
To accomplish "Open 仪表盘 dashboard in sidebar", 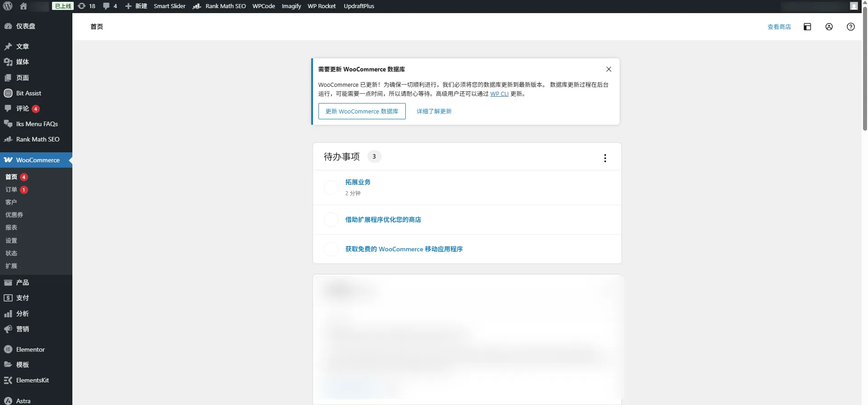I will [36, 26].
